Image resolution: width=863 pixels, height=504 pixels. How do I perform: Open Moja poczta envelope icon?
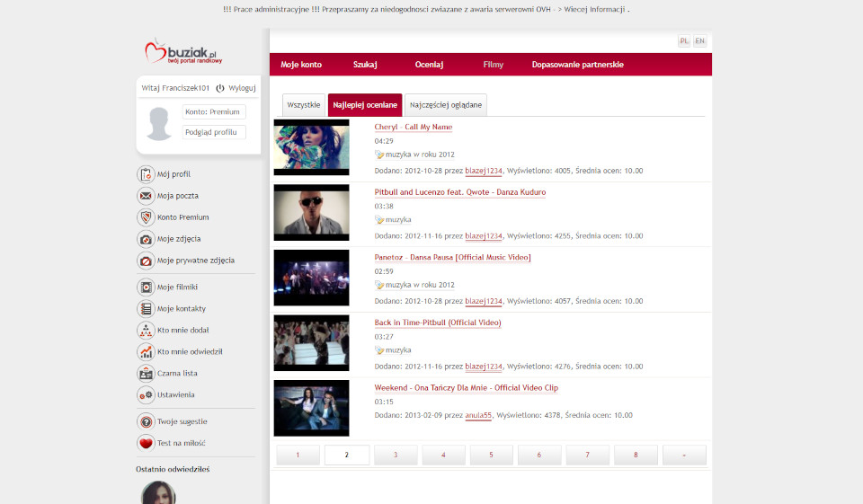[146, 196]
